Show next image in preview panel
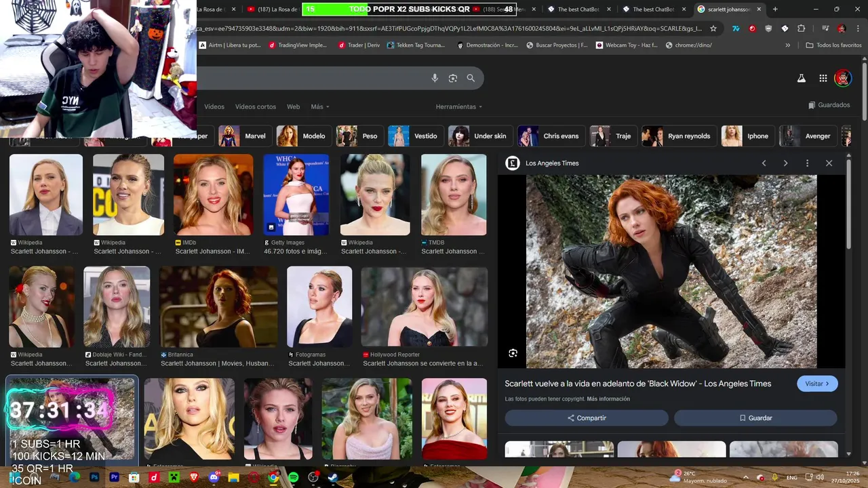Viewport: 868px width, 488px height. [785, 163]
